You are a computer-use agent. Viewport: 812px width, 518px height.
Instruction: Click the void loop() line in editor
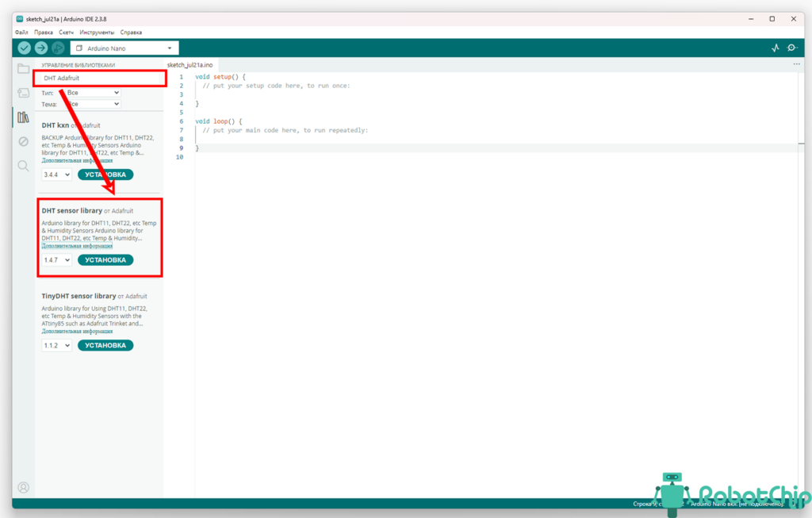click(219, 121)
